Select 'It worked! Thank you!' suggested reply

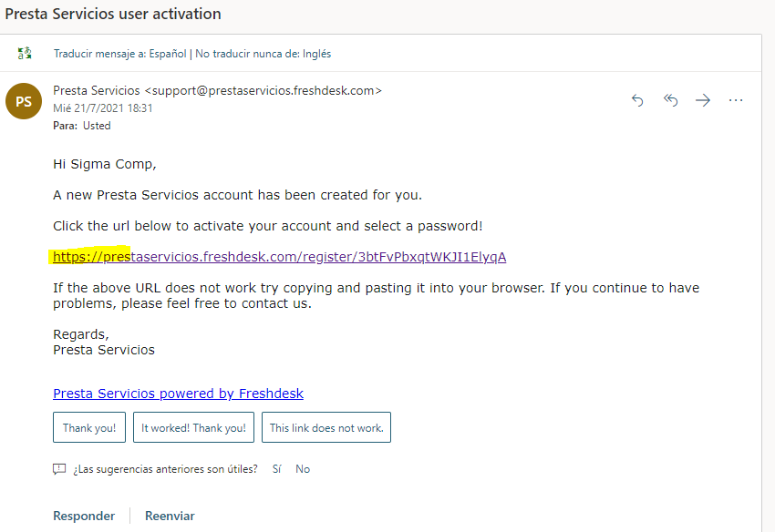(193, 427)
